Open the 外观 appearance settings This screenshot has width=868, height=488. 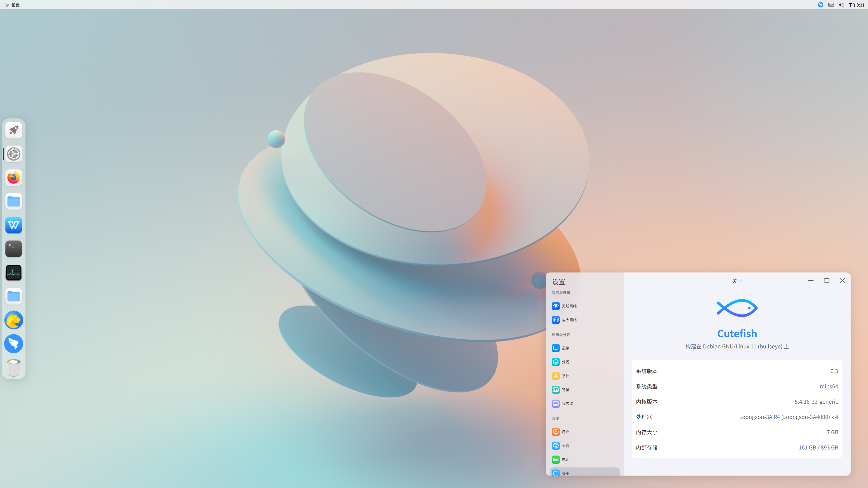(x=584, y=362)
